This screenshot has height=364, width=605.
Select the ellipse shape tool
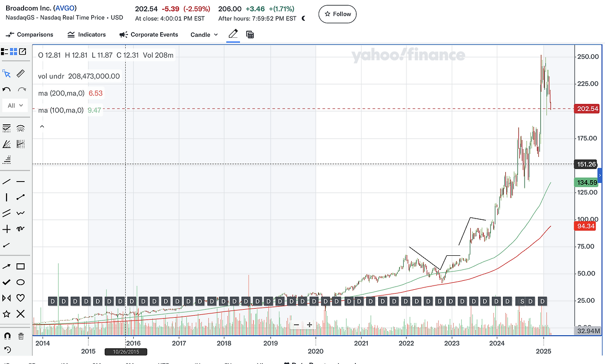pyautogui.click(x=21, y=282)
